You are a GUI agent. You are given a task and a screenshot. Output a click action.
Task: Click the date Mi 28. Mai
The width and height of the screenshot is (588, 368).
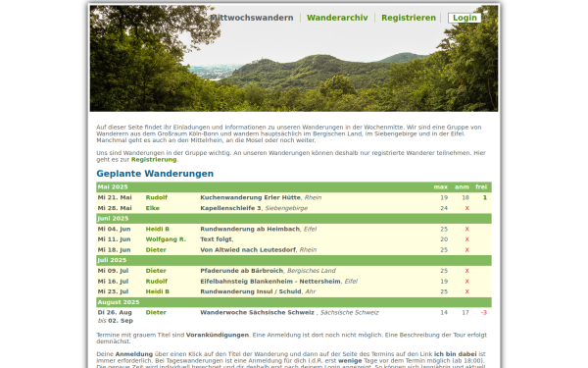pos(115,208)
